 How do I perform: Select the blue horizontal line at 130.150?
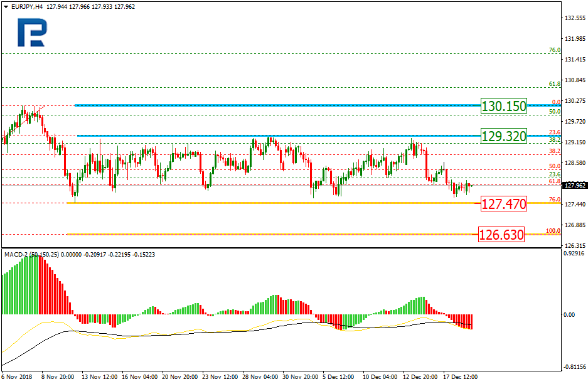pos(276,105)
